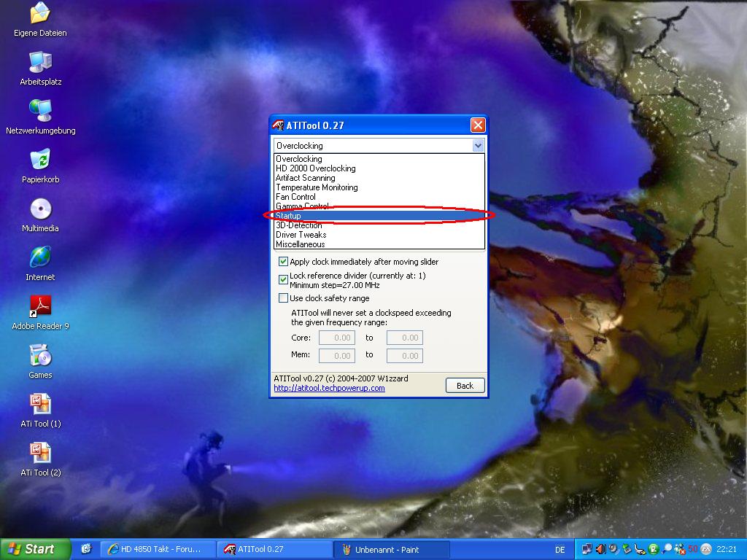
Task: Click green phone tray icon
Action: [x=654, y=549]
